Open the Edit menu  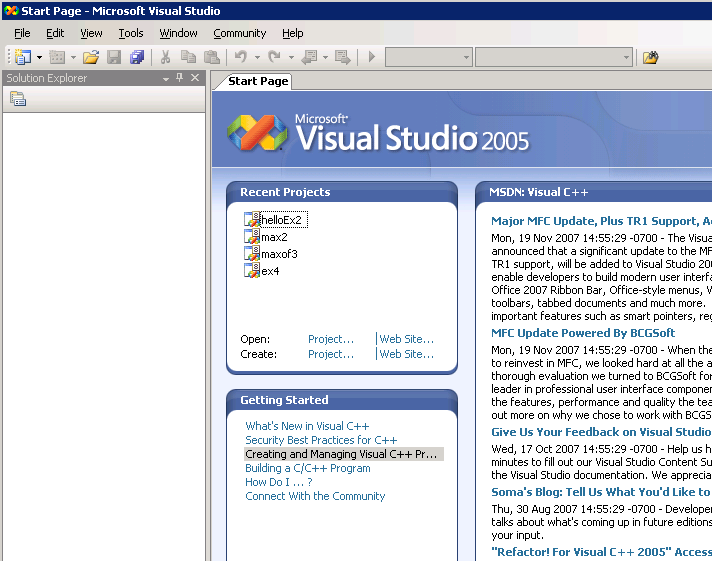click(x=55, y=33)
